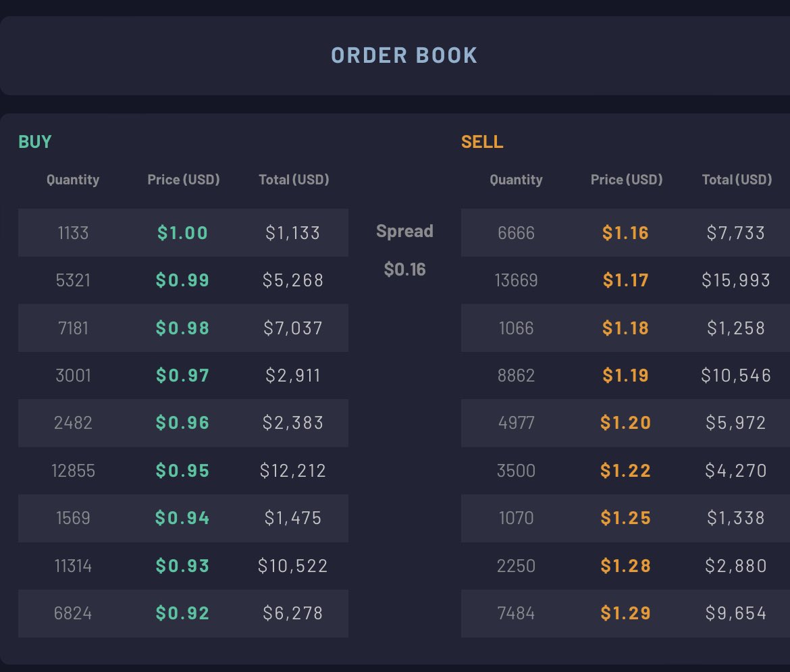Click sell total $7,733
This screenshot has width=790, height=672.
pos(735,233)
